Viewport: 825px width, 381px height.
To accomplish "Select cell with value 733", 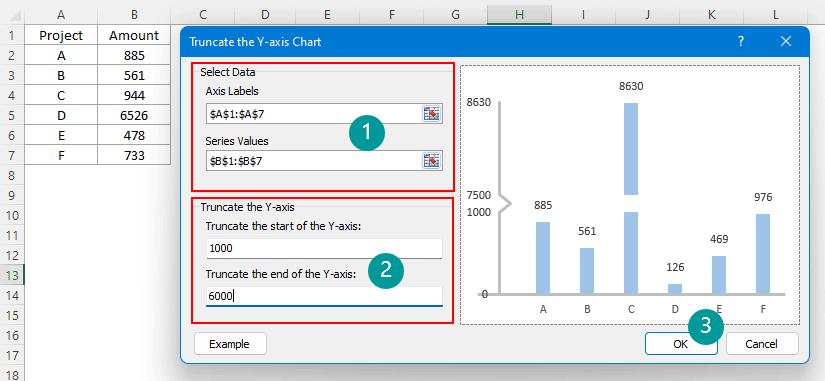I will pyautogui.click(x=134, y=155).
